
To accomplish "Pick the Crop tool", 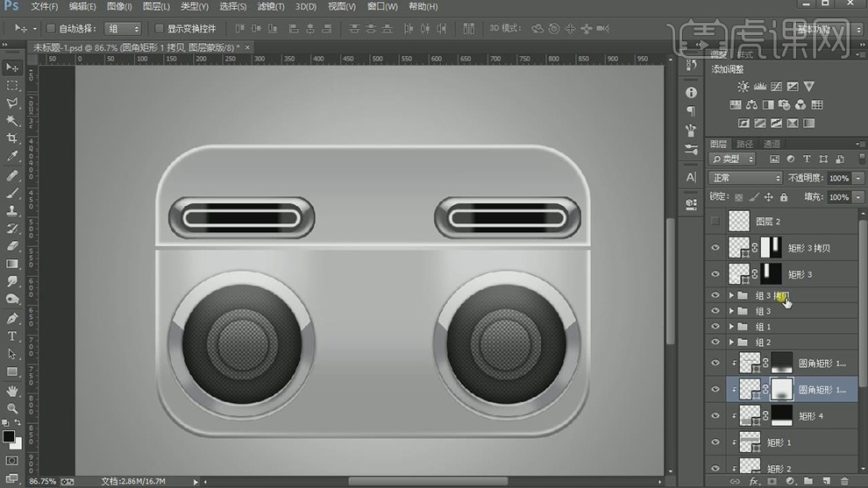I will [12, 138].
